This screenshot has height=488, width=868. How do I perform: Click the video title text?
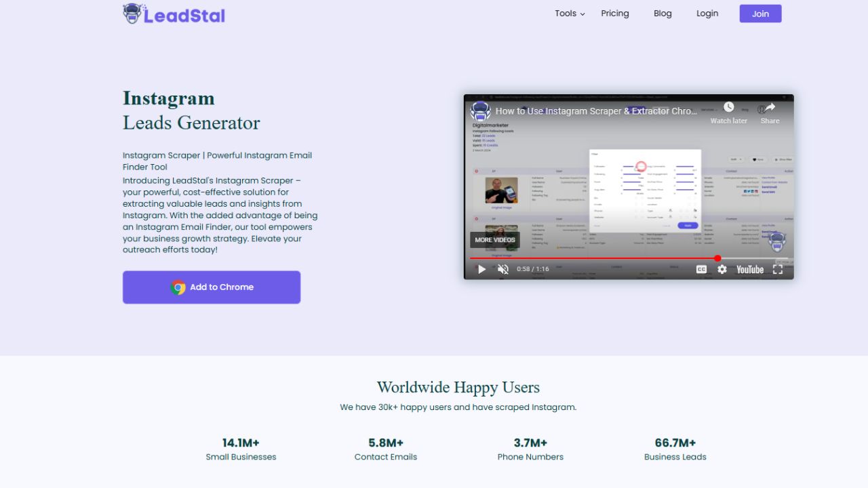click(596, 111)
